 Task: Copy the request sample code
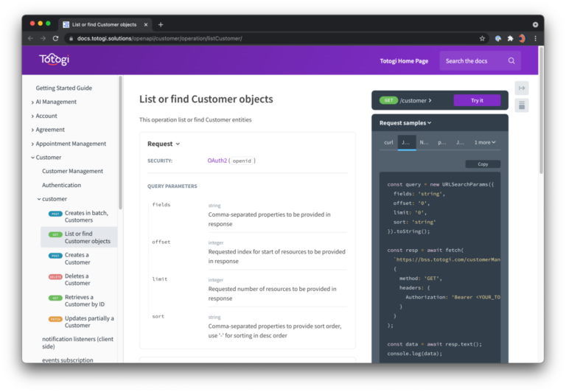point(483,164)
